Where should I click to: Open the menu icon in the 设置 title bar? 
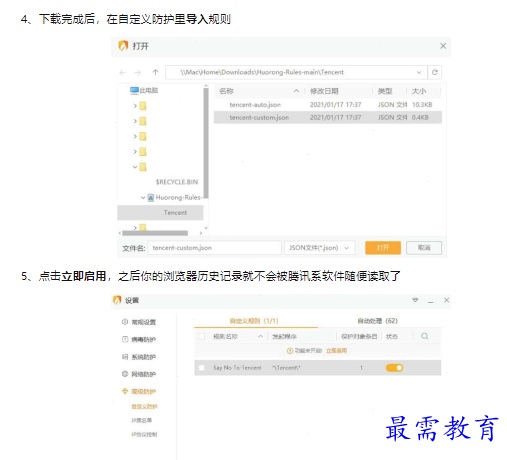point(415,300)
